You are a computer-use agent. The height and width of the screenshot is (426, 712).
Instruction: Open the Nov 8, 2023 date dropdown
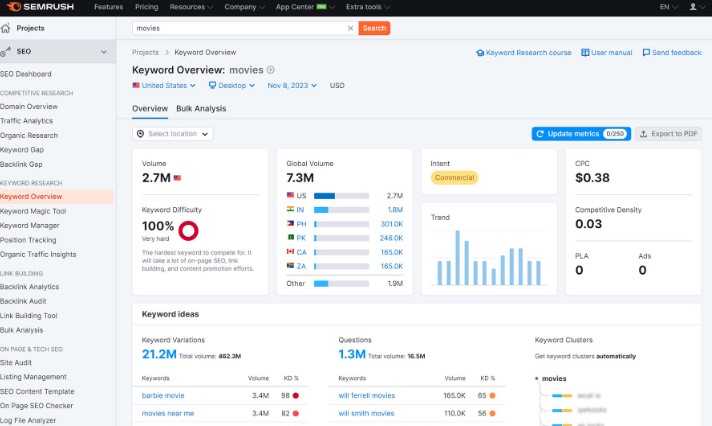click(x=292, y=85)
